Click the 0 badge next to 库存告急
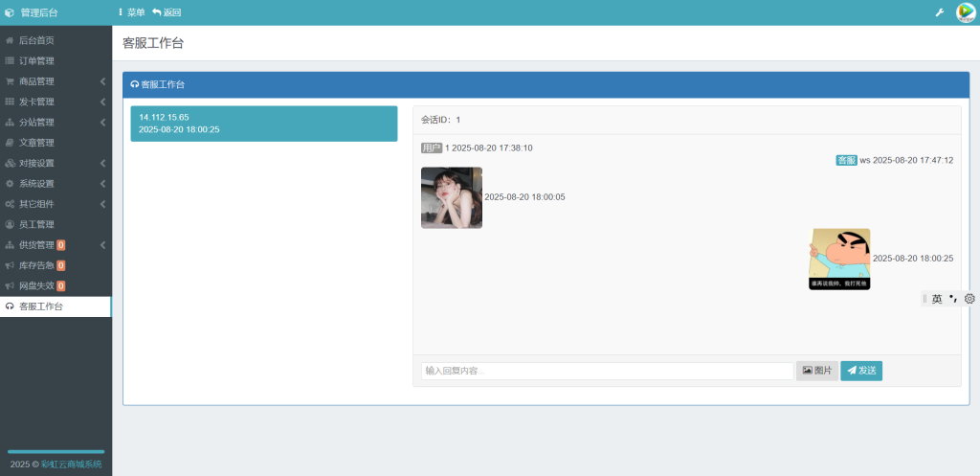The image size is (980, 476). click(60, 265)
